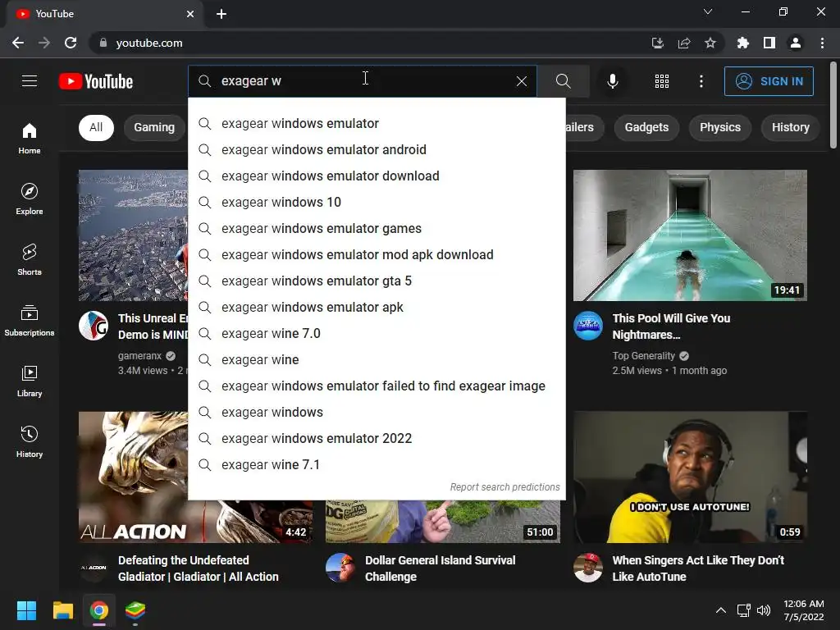Open the Home item in the sidebar

pyautogui.click(x=30, y=138)
